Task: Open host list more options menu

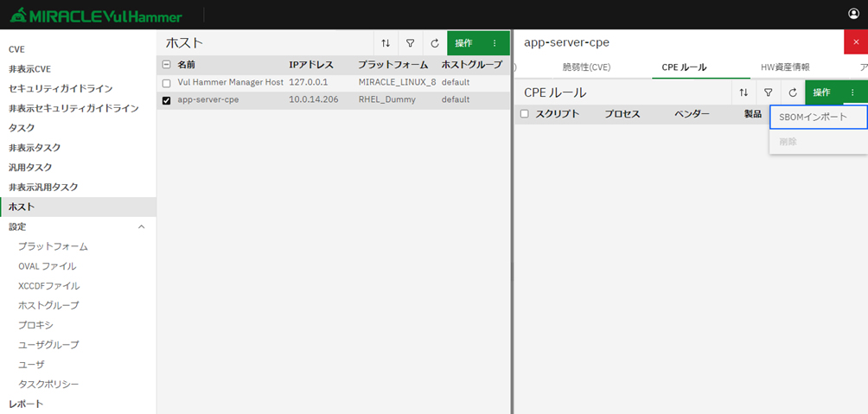Action: coord(495,43)
